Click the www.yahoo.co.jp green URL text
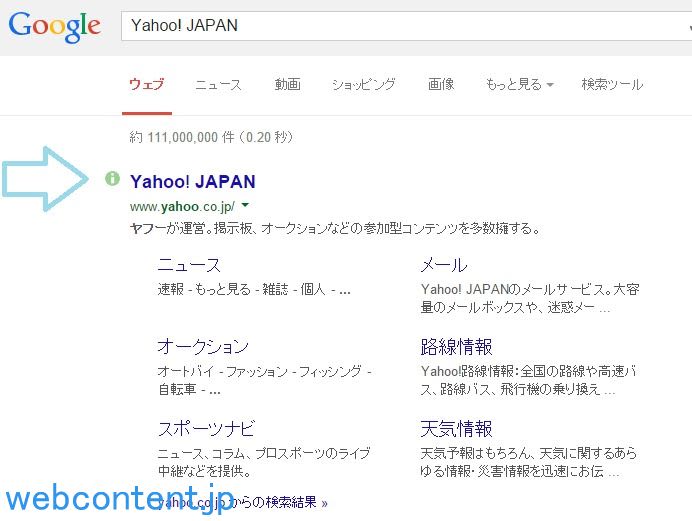The width and height of the screenshot is (692, 521). [182, 206]
